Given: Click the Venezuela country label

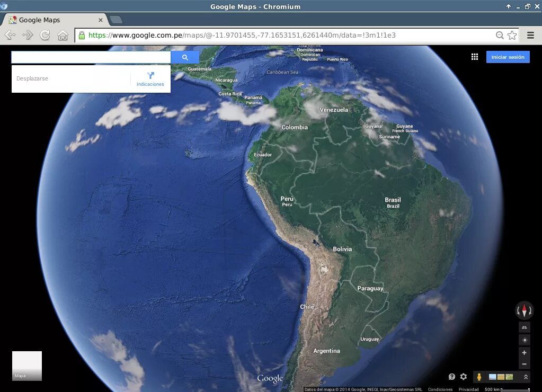Looking at the screenshot, I should pos(334,110).
